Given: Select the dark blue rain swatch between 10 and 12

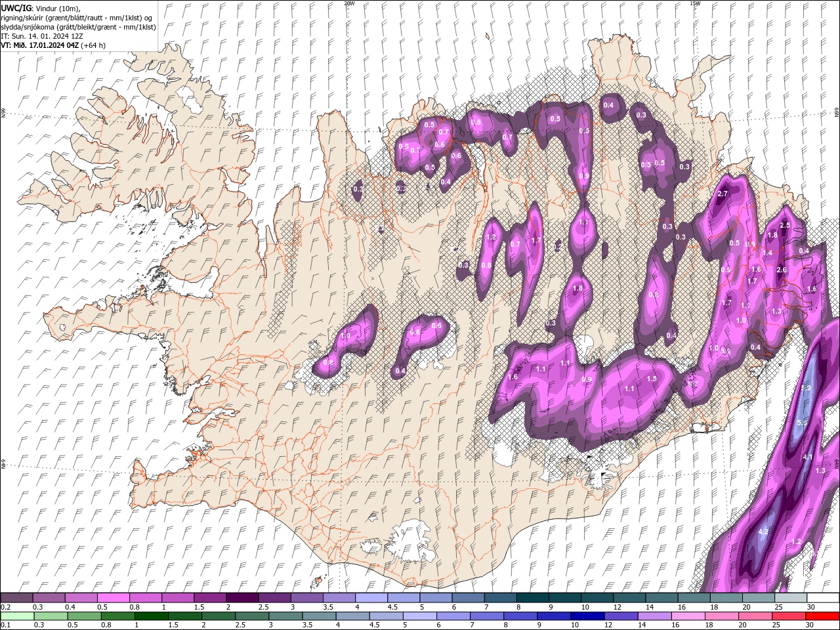Looking at the screenshot, I should [588, 616].
